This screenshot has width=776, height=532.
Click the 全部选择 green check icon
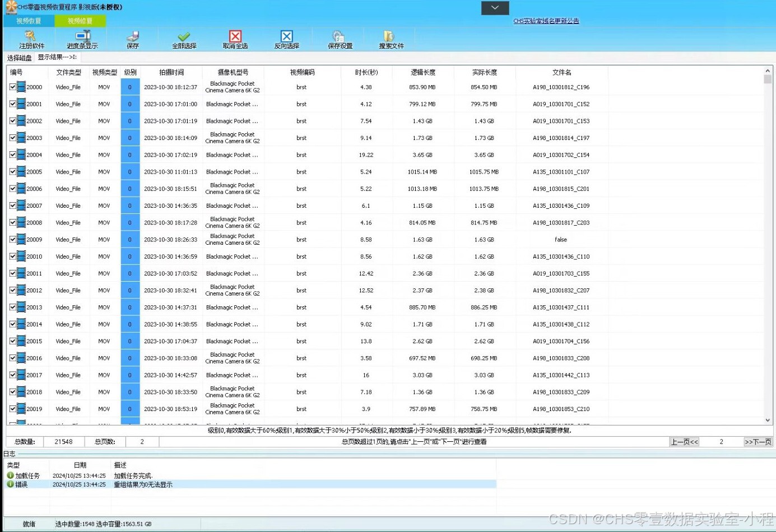pos(184,36)
